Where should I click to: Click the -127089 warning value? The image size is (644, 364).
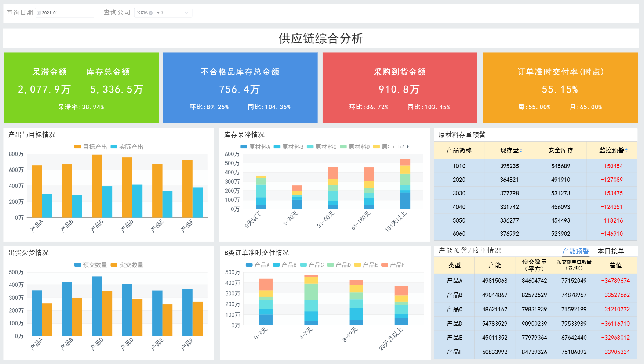point(612,180)
